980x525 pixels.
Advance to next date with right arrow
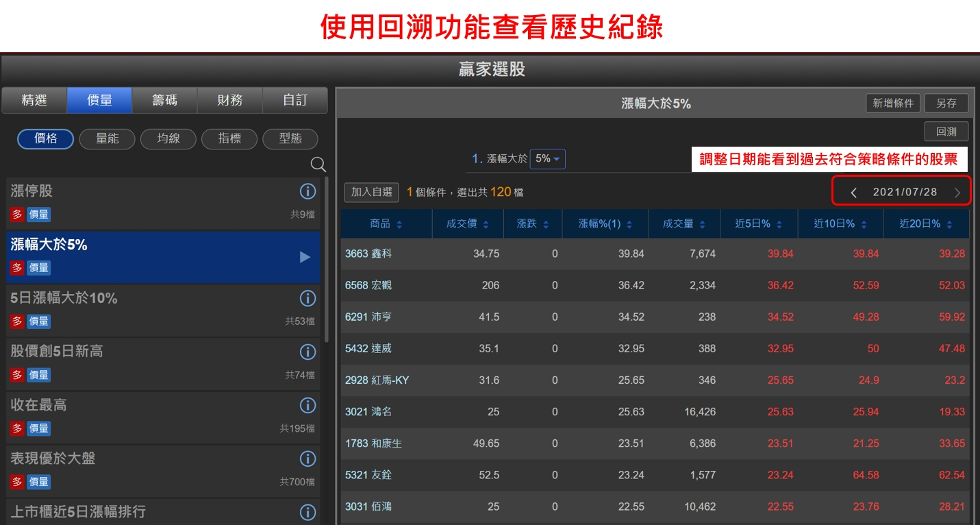[x=957, y=193]
